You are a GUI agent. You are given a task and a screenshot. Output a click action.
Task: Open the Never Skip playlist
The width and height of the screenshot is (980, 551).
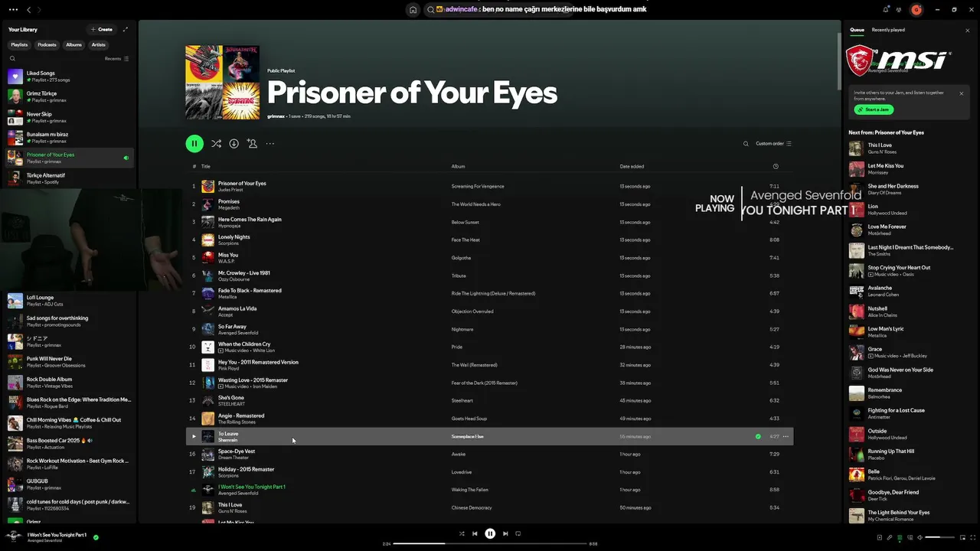click(x=70, y=117)
